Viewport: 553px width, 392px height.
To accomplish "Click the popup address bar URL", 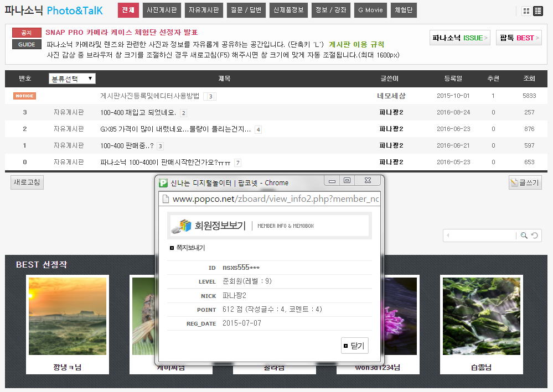I will point(276,199).
